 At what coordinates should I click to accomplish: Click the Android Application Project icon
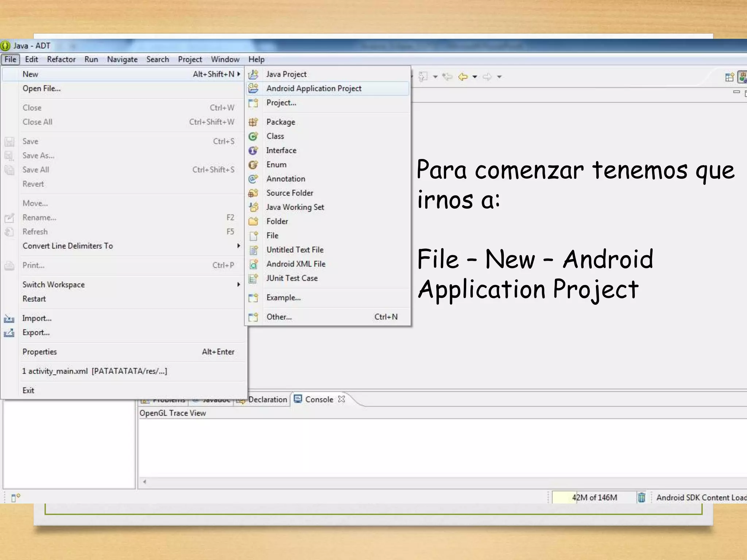click(x=253, y=88)
